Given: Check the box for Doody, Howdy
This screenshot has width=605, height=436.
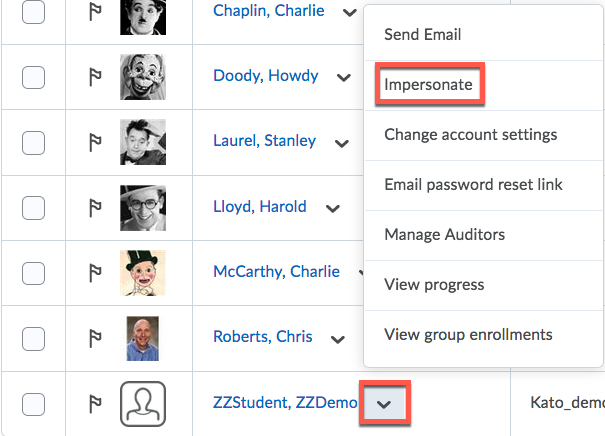Looking at the screenshot, I should (x=33, y=77).
